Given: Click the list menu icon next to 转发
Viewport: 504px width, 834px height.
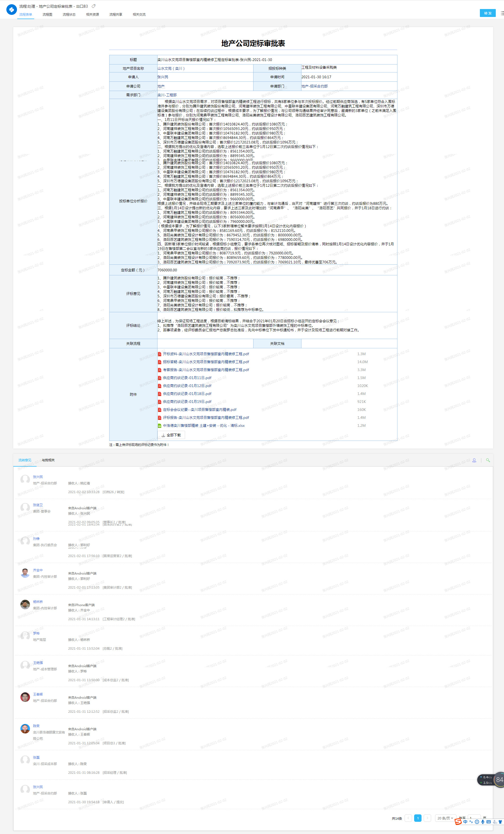Looking at the screenshot, I should click(x=502, y=13).
